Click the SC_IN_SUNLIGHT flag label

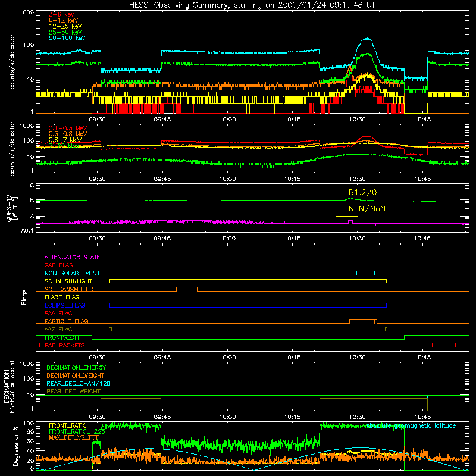click(x=68, y=281)
